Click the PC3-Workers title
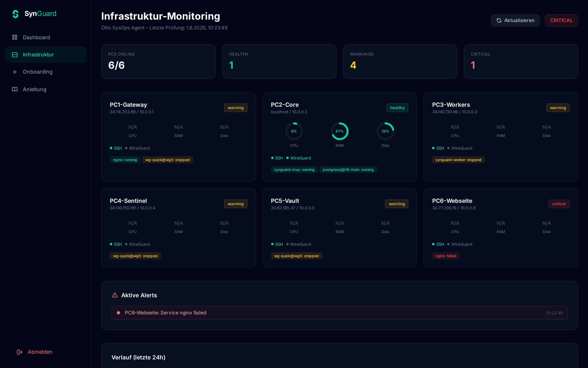Viewport: 588px width, 368px height. 451,105
